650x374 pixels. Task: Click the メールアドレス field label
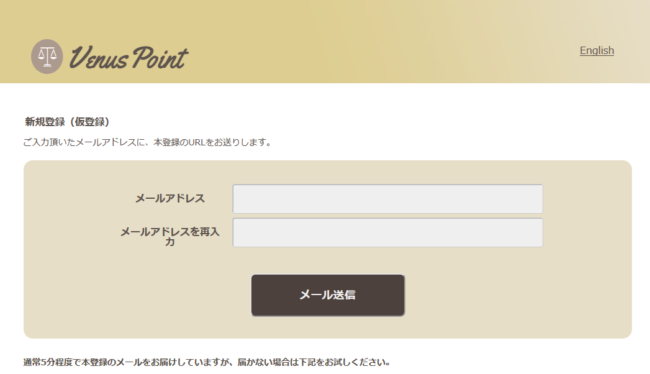click(170, 199)
